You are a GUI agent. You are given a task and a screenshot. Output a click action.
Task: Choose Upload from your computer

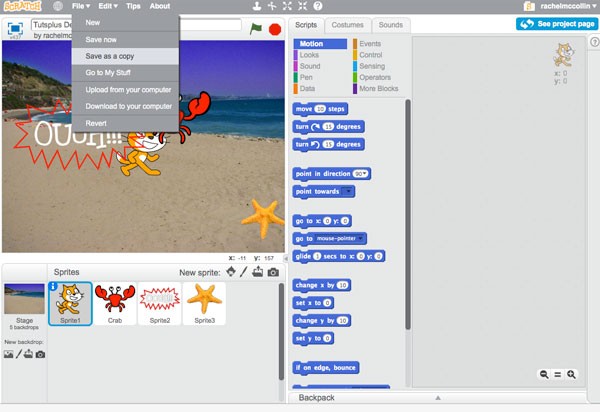click(x=125, y=90)
